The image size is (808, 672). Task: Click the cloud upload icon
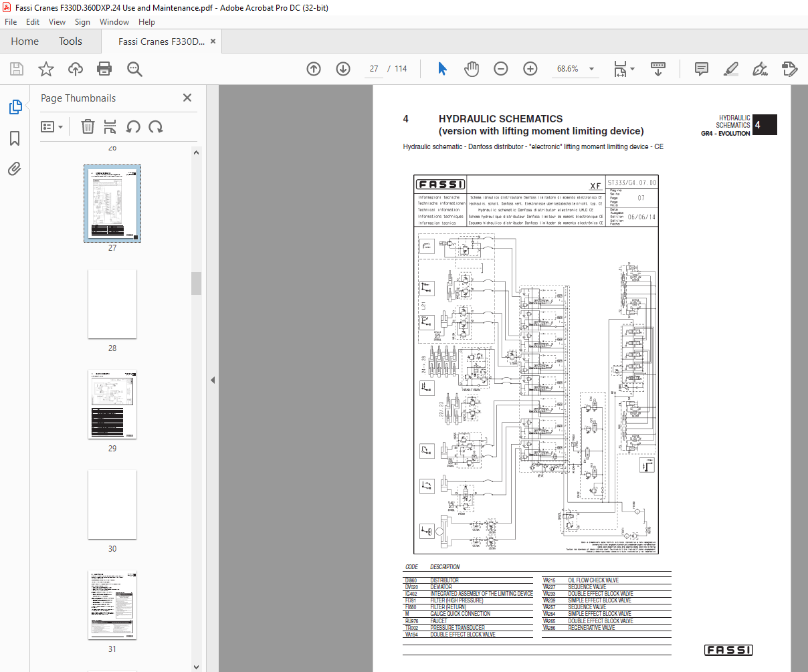click(76, 69)
